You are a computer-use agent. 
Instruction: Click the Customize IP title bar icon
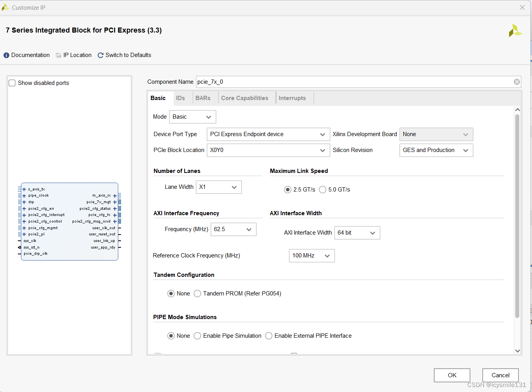(5, 7)
